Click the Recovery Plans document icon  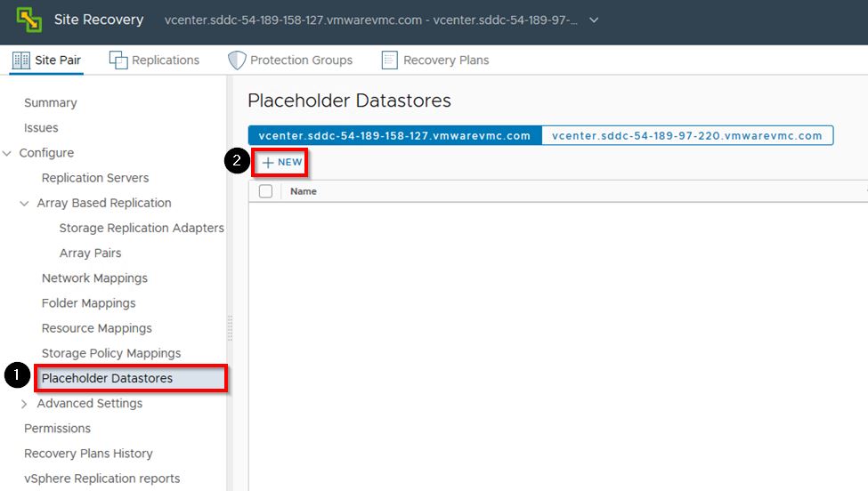point(389,60)
